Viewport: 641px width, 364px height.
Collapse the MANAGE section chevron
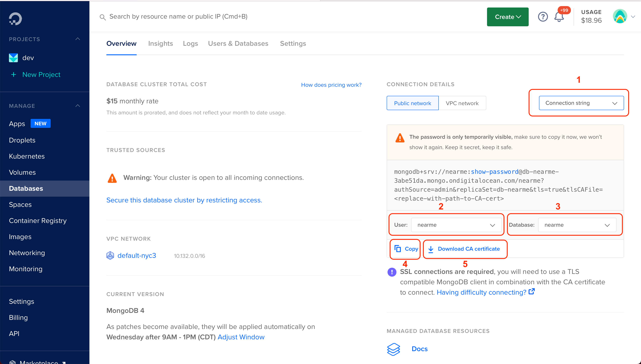coord(78,106)
